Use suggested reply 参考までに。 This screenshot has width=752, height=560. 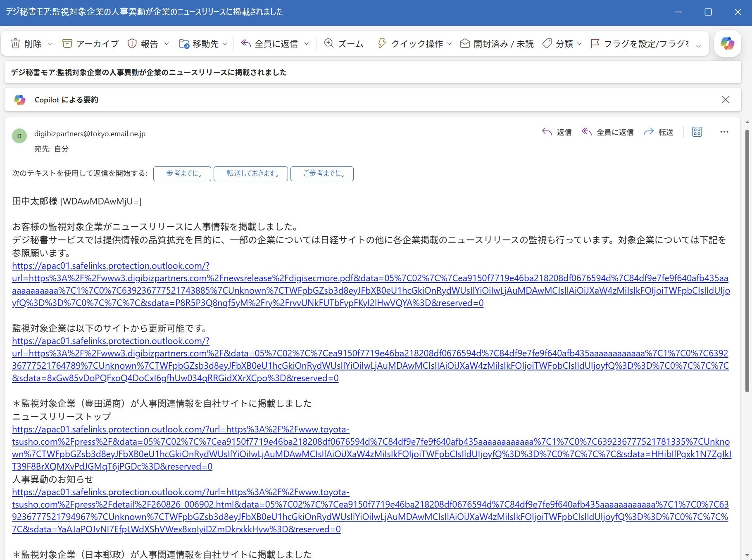tap(182, 173)
